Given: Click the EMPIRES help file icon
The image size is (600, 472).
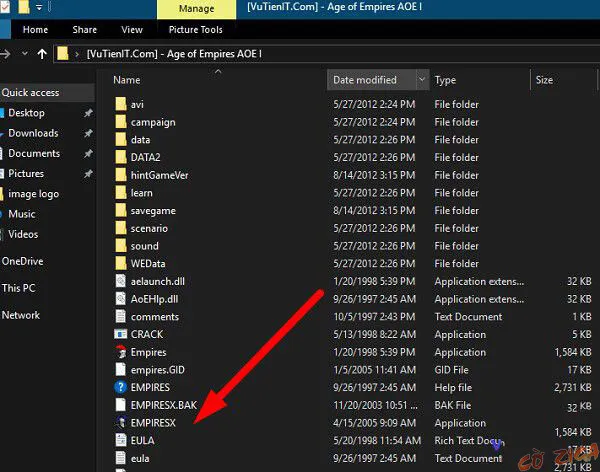Looking at the screenshot, I should point(120,387).
